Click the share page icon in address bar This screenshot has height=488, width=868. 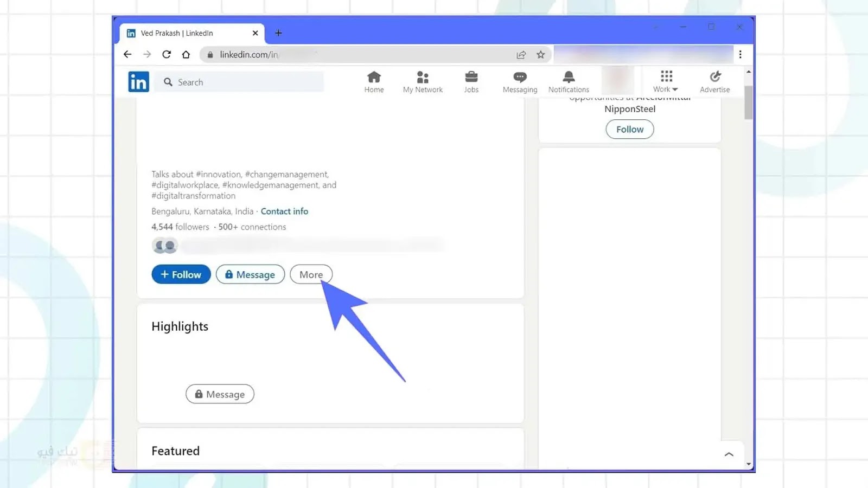521,54
